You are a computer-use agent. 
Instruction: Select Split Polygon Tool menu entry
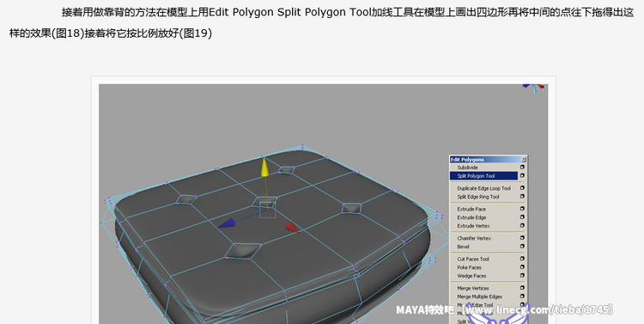483,176
